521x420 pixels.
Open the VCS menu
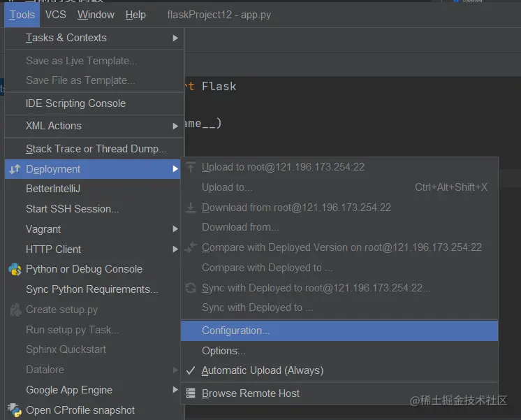coord(55,15)
